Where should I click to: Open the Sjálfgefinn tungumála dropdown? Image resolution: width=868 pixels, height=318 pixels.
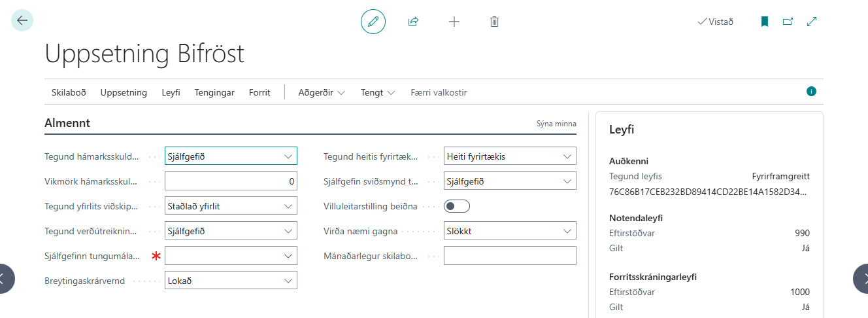coord(231,255)
